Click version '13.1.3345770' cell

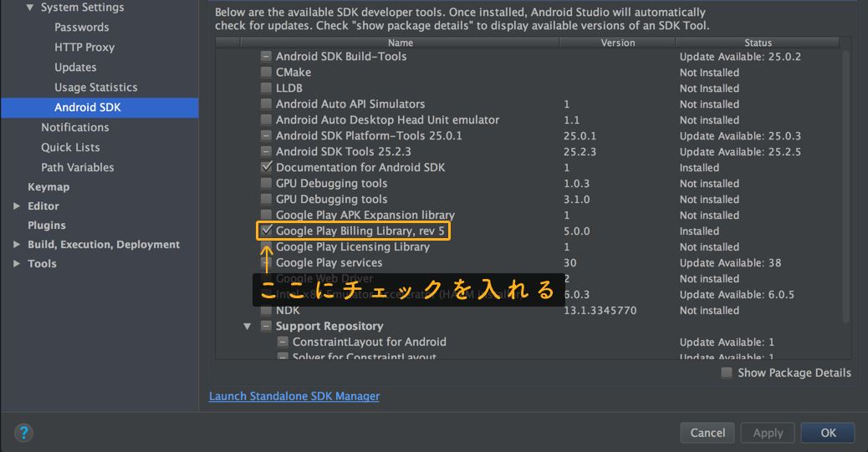pos(600,310)
